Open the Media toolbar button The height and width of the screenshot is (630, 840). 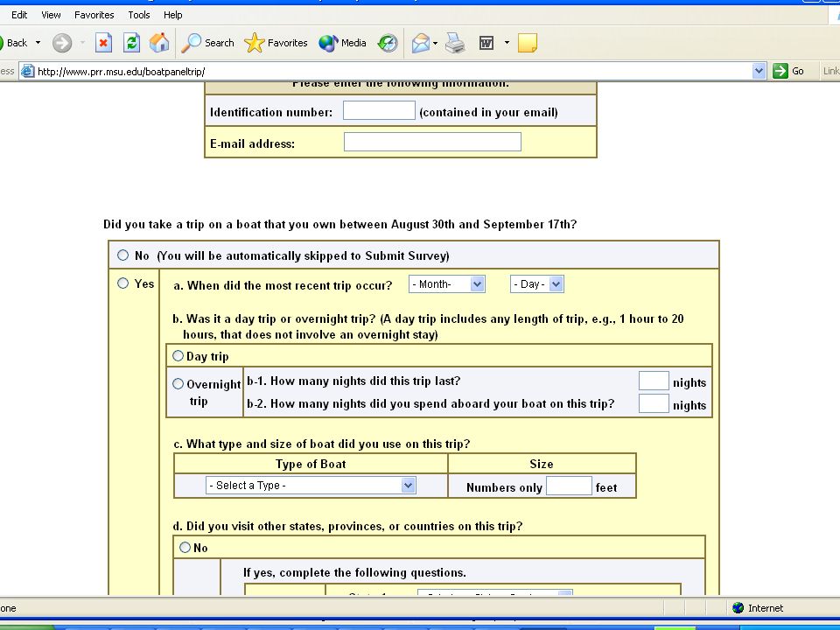(x=343, y=43)
